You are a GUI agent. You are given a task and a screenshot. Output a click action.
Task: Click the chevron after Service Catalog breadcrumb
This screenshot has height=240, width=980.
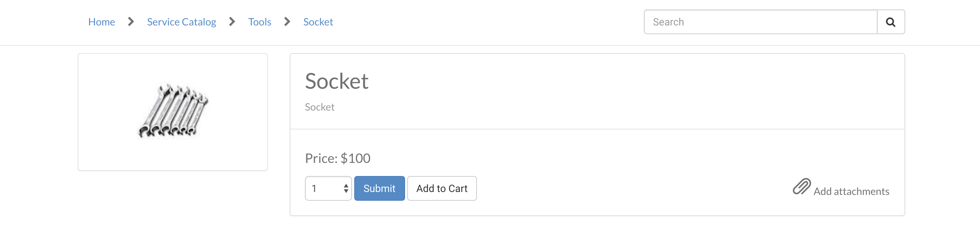point(232,22)
